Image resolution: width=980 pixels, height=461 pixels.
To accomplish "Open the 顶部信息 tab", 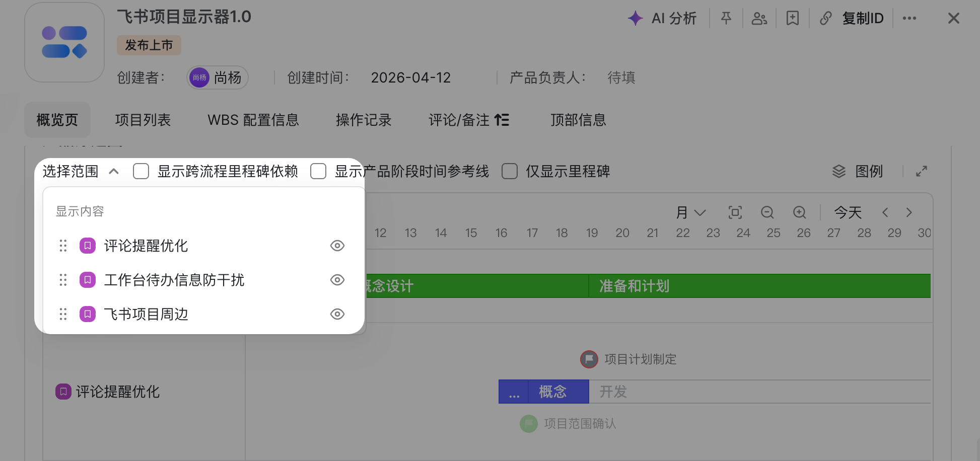I will click(x=578, y=120).
